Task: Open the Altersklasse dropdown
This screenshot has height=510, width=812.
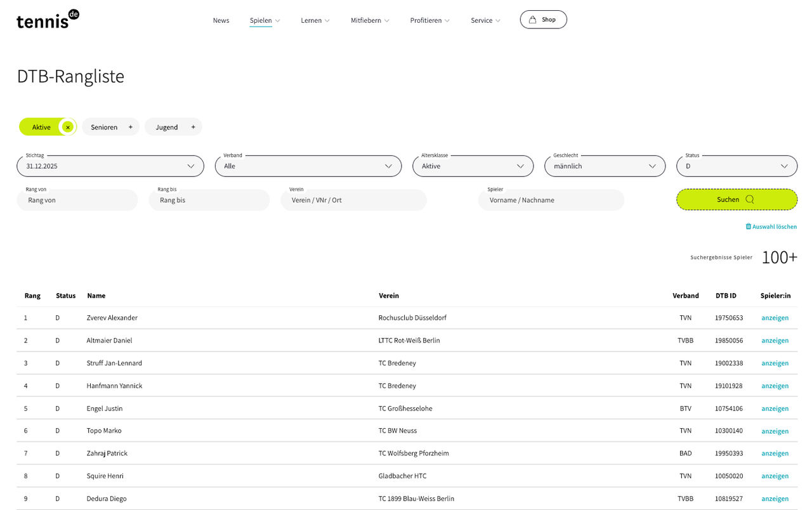Action: pos(473,166)
